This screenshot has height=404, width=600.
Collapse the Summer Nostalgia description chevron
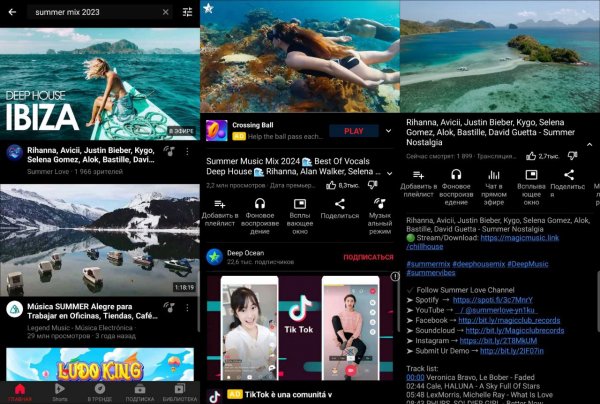[x=590, y=145]
